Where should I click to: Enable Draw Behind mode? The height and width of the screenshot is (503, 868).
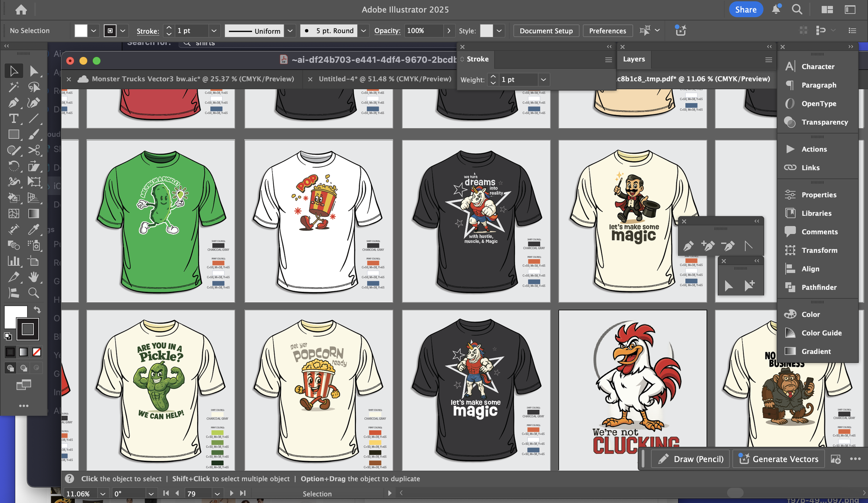[24, 368]
